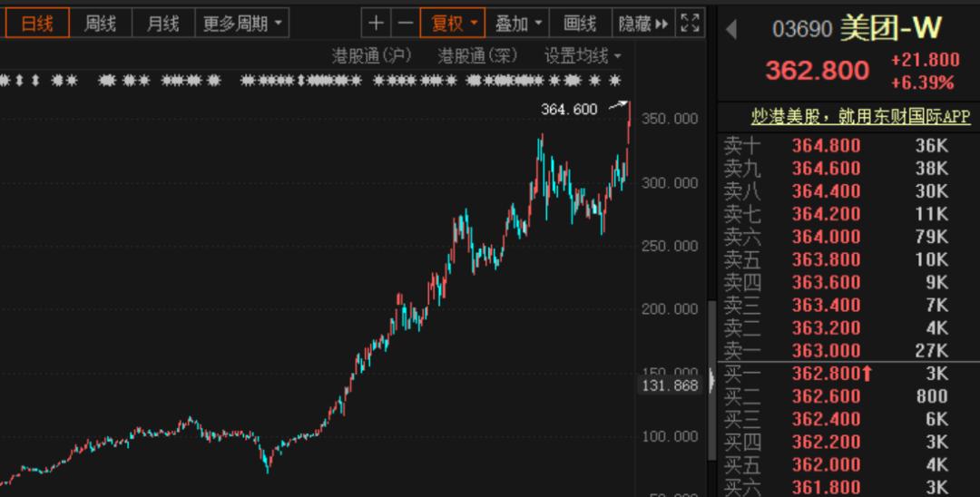Click 200.000 price axis label
This screenshot has height=497, width=980.
click(x=670, y=309)
